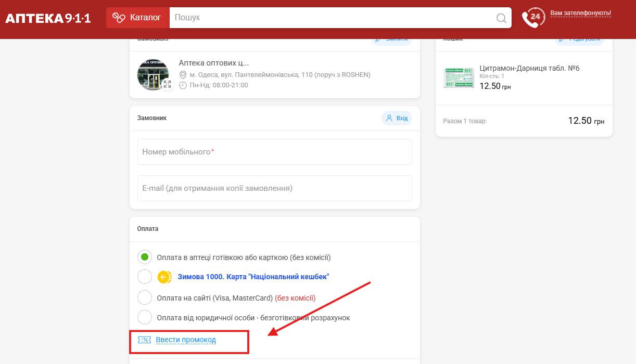Focus the Пошук search field
636x364 pixels.
coord(333,18)
